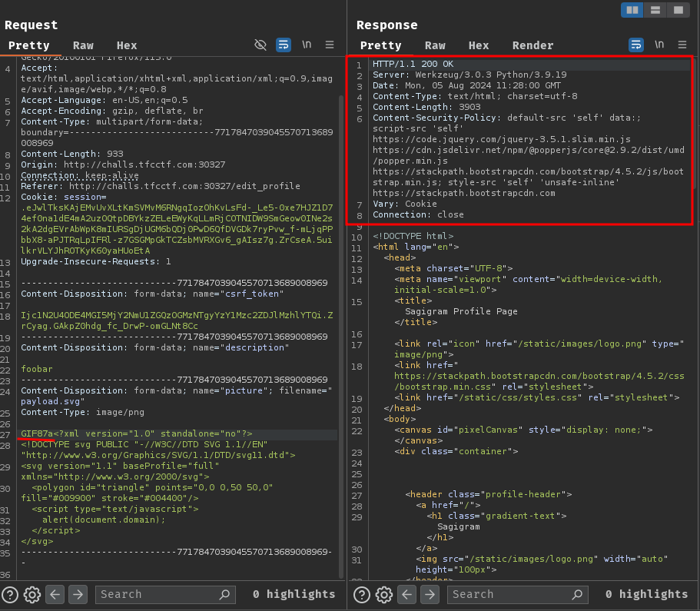The image size is (700, 611).
Task: Focus the Request pane Search field
Action: point(165,594)
